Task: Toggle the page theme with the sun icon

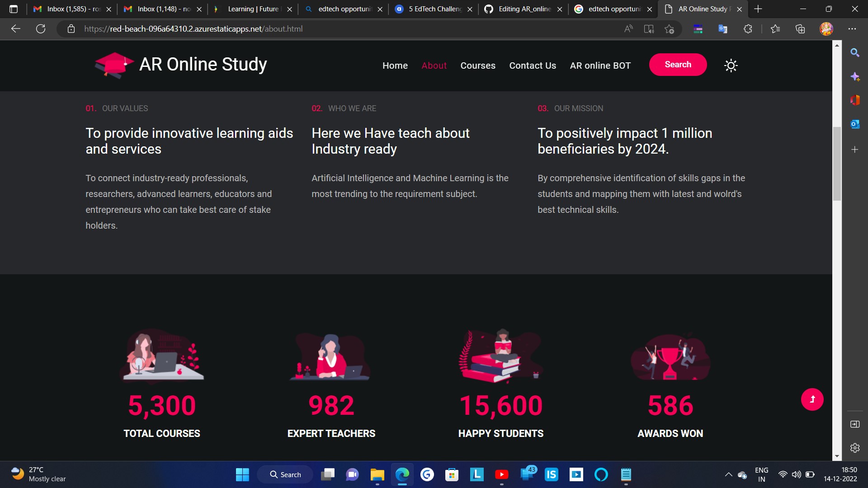Action: [x=731, y=66]
